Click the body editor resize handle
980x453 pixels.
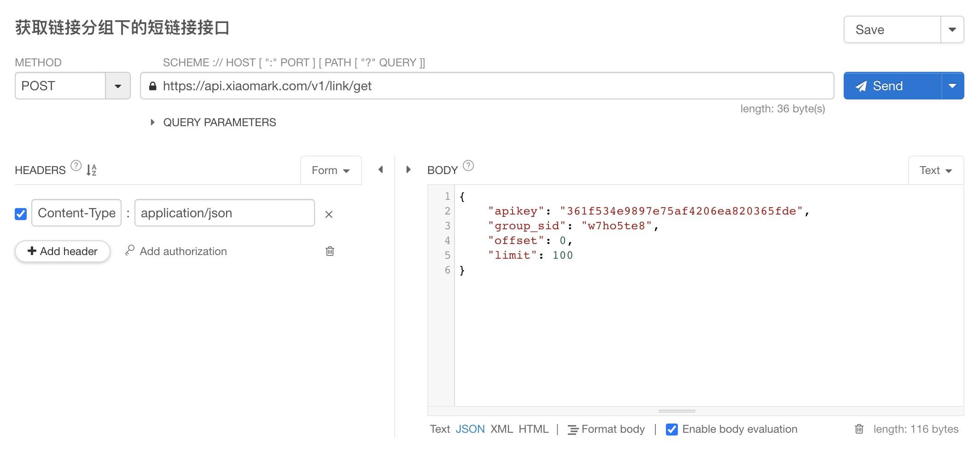coord(677,411)
